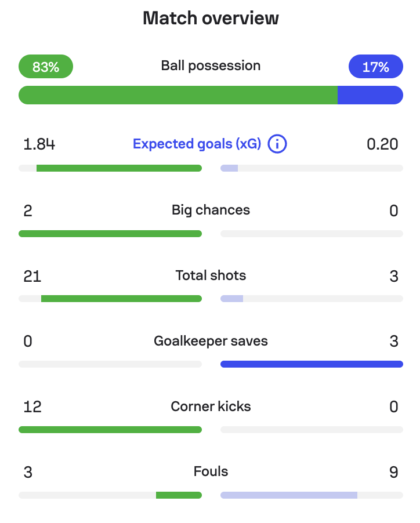
Task: Click the 83% possession badge
Action: (x=46, y=67)
